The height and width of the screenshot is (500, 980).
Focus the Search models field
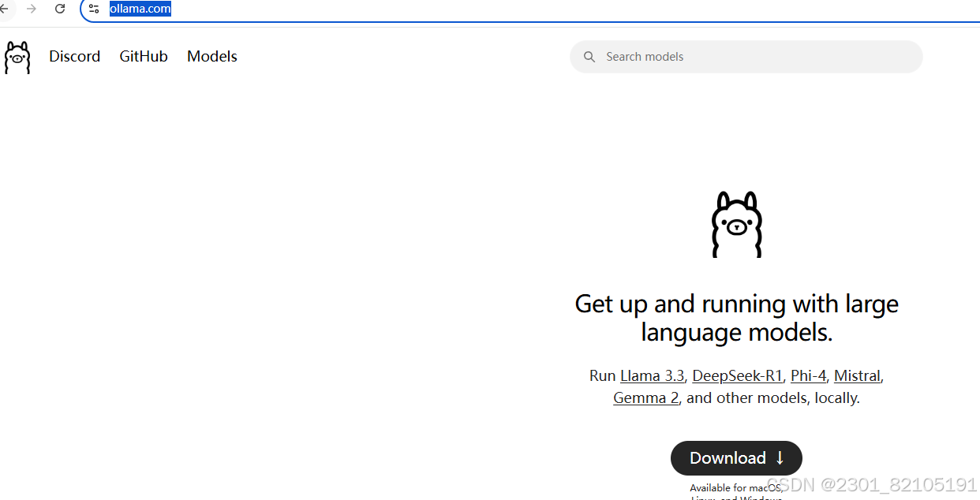(x=746, y=57)
